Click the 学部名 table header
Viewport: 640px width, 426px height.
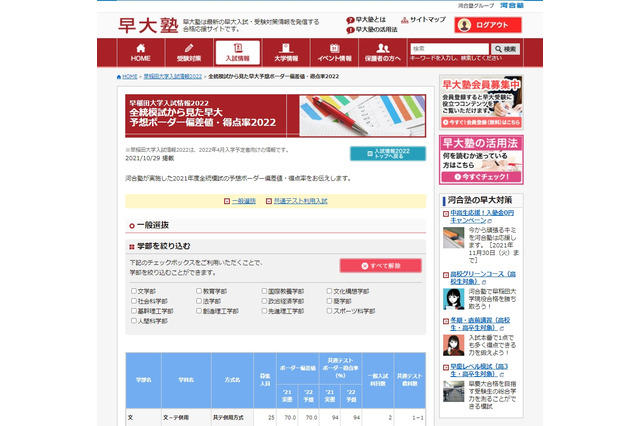(x=144, y=380)
